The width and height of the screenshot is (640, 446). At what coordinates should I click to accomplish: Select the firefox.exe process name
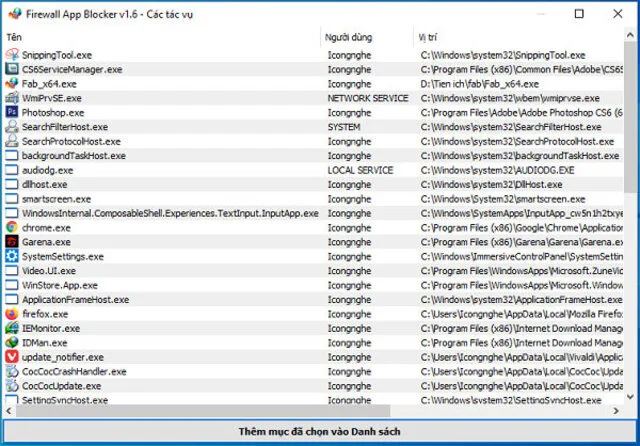point(45,314)
